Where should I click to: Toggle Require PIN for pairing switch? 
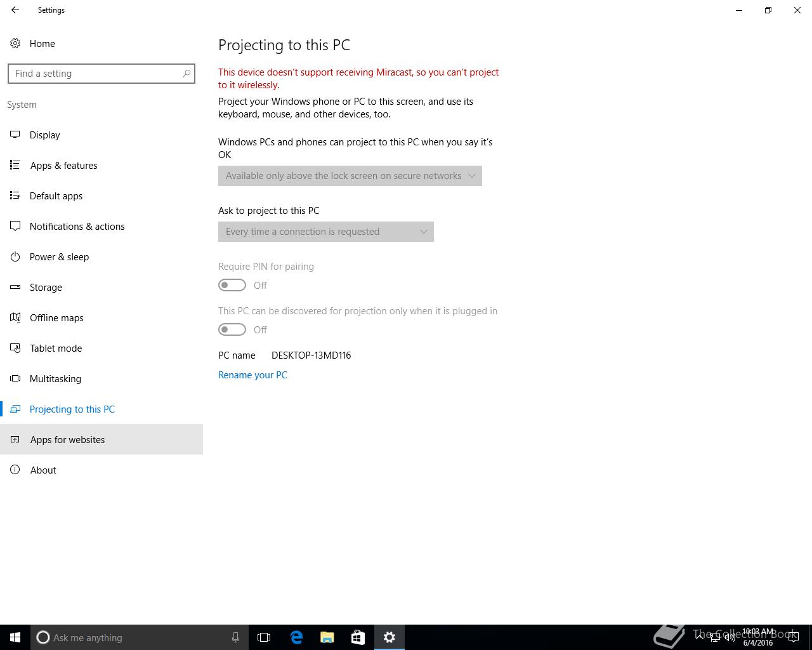coord(232,285)
